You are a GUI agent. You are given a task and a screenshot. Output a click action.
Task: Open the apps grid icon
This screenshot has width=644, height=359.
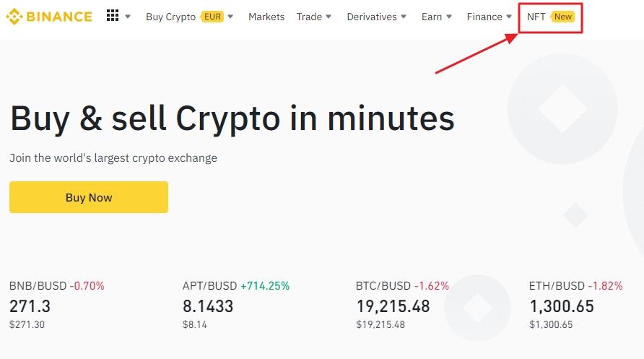tap(112, 16)
